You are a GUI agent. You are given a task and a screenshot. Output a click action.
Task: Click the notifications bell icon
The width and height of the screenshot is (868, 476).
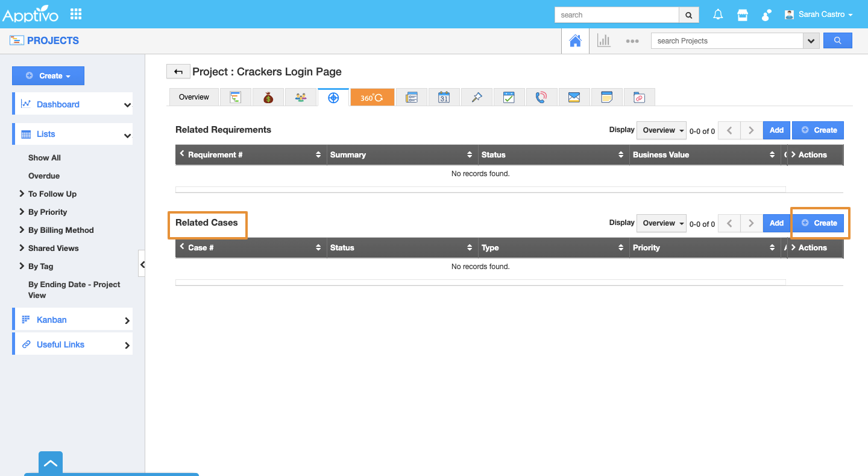coord(718,14)
